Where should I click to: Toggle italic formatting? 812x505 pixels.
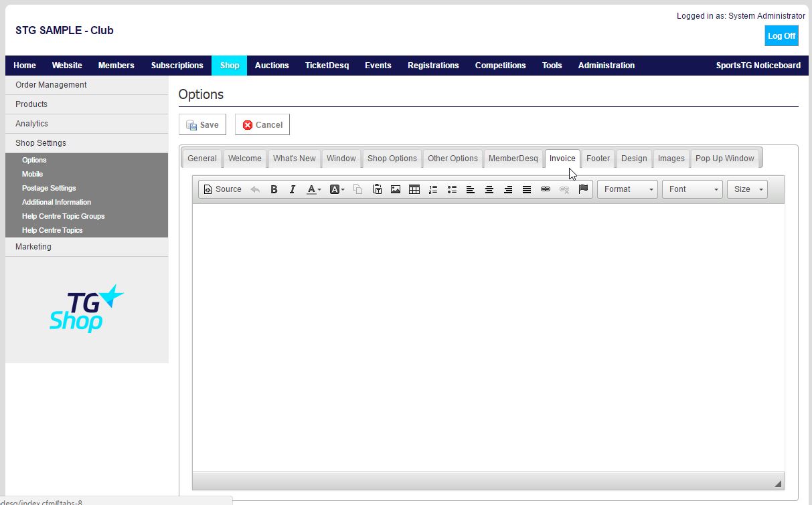pos(293,189)
